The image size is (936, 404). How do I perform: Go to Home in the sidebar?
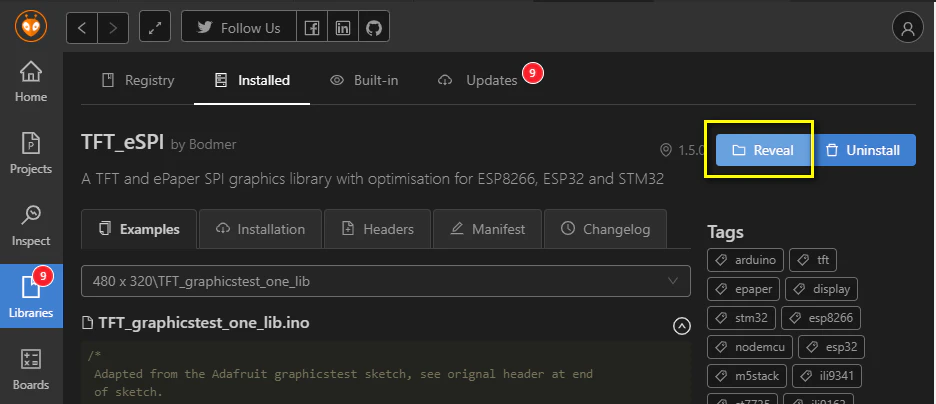click(x=31, y=82)
